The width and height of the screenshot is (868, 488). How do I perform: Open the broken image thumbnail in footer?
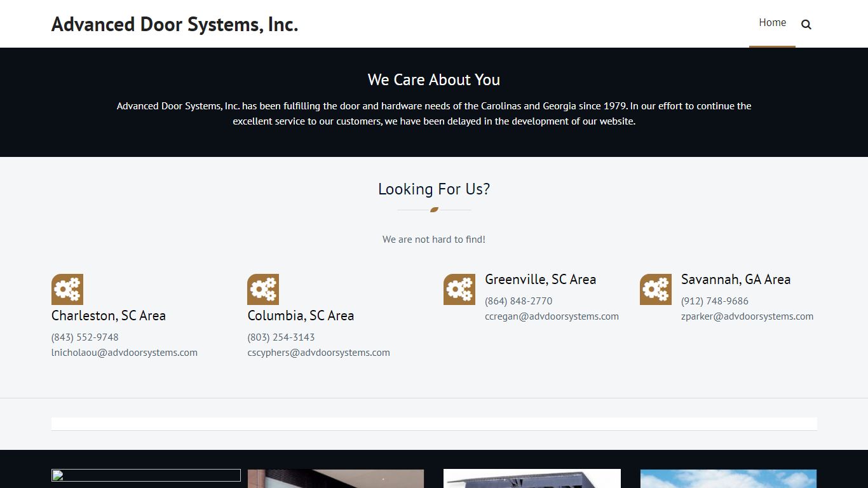(x=146, y=475)
